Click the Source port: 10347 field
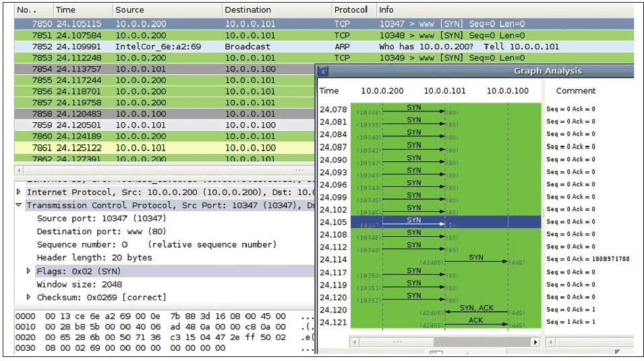This screenshot has height=361, width=644. coord(101,219)
